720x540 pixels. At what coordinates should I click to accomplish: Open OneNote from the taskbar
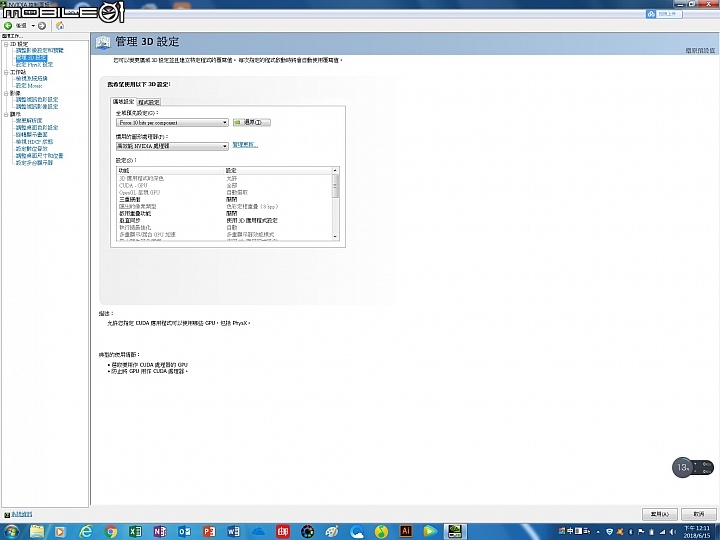point(159,531)
